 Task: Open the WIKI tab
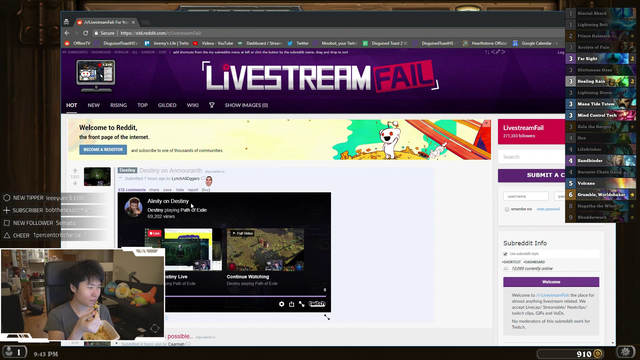click(193, 105)
